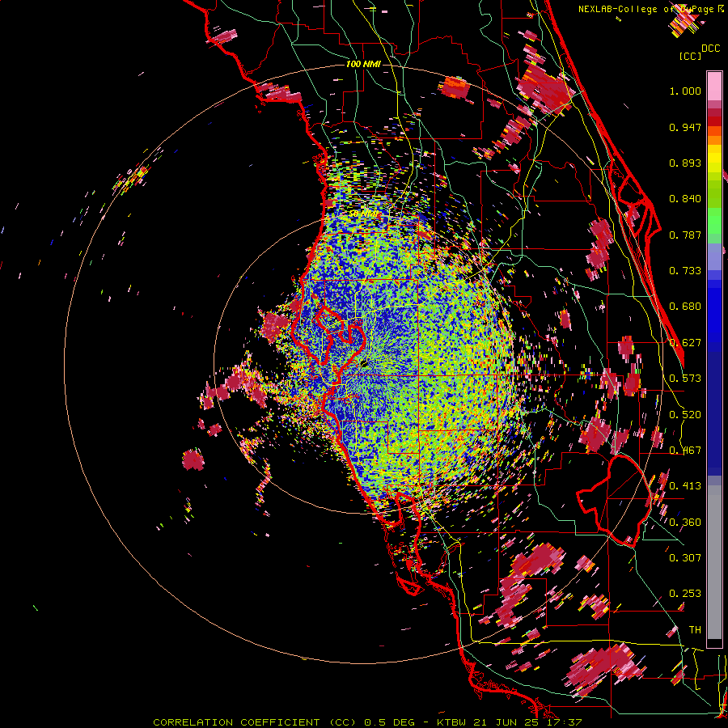The width and height of the screenshot is (728, 728).
Task: Select the 0.520 legend value
Action: pyautogui.click(x=685, y=414)
